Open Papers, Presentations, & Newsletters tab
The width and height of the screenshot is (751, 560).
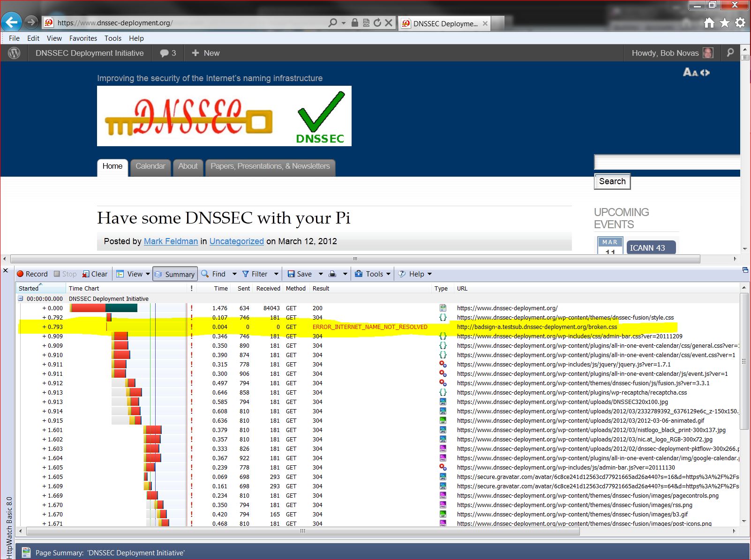coord(270,167)
